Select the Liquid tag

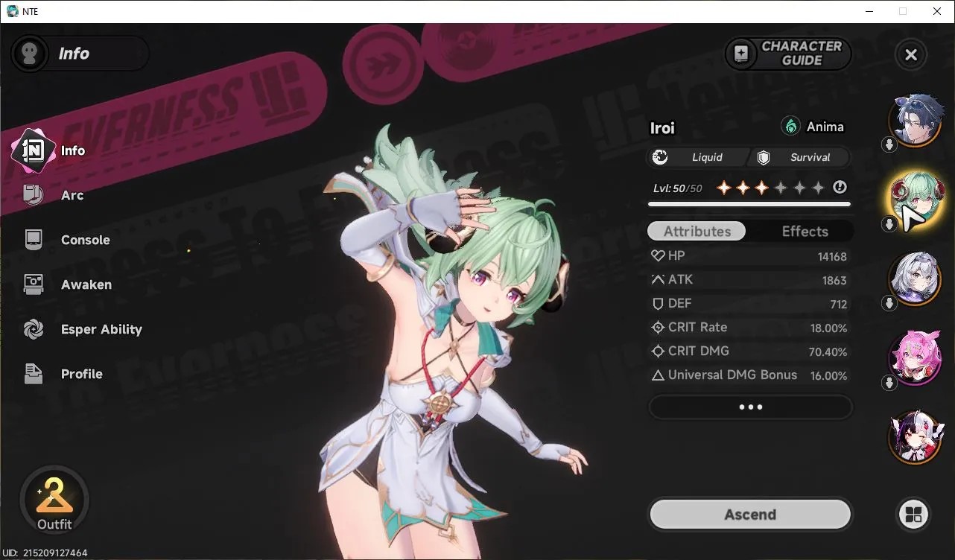tap(697, 157)
